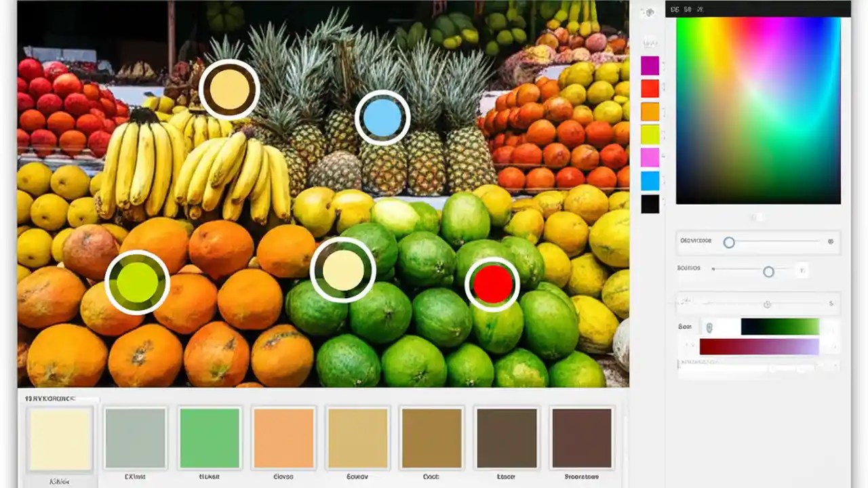Viewport: 868px width, 488px height.
Task: Click the handle of the top slider
Action: pos(729,241)
